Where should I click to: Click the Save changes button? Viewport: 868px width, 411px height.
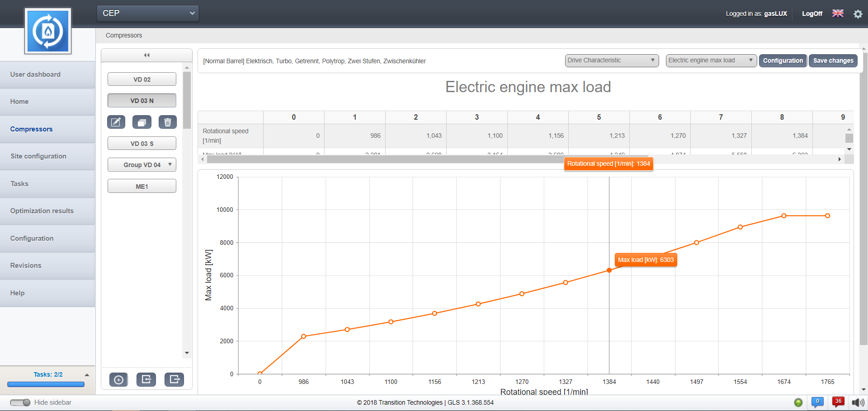833,61
